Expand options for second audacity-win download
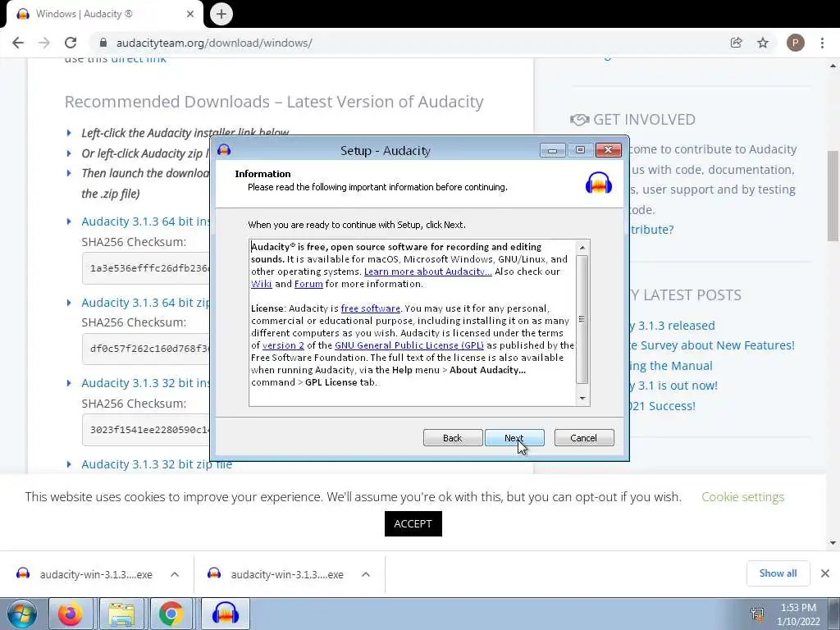Screen dimensions: 840x630 [x=366, y=574]
